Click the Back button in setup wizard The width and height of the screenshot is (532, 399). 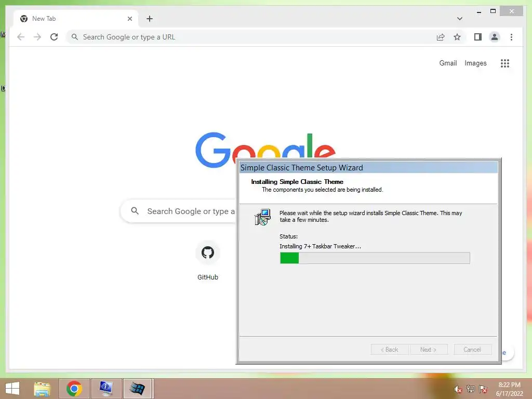click(390, 350)
